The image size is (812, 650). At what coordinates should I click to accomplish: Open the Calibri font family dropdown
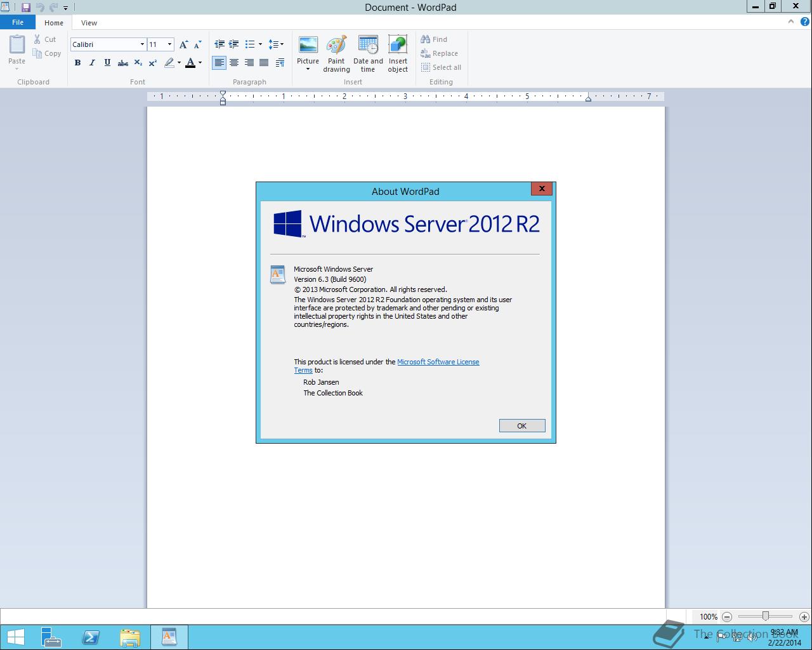point(142,44)
